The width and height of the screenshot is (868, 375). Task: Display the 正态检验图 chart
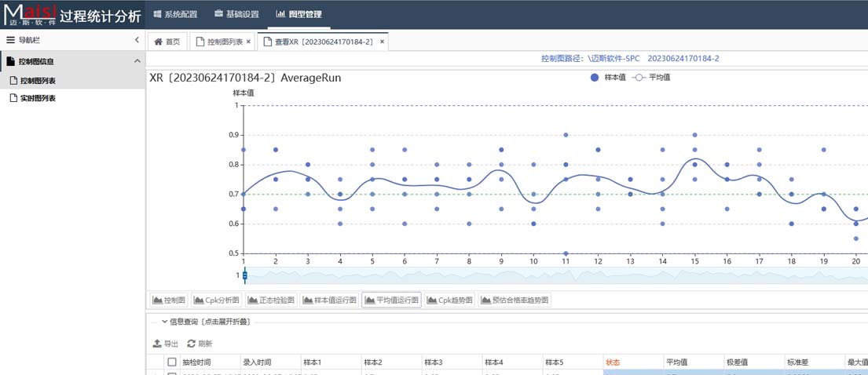[271, 300]
